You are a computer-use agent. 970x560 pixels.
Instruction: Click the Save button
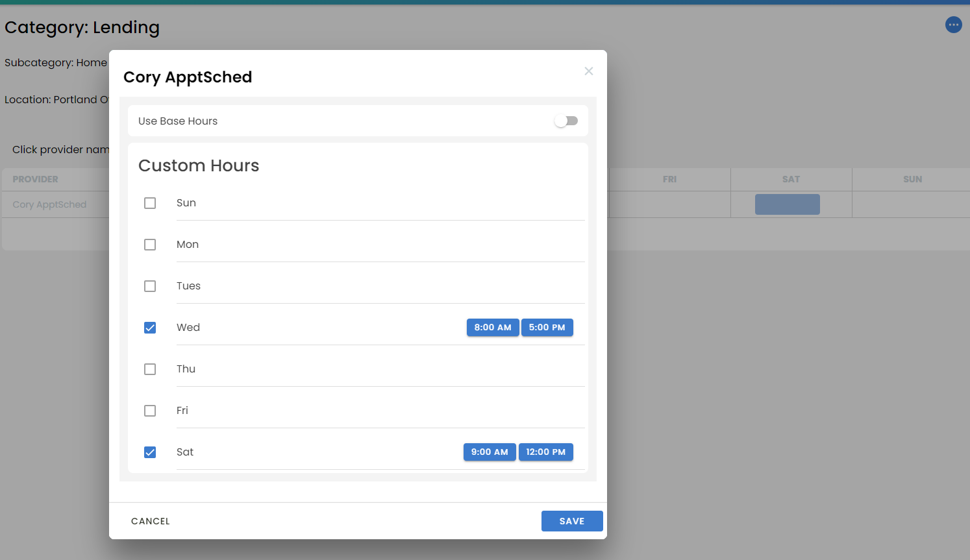pyautogui.click(x=571, y=521)
